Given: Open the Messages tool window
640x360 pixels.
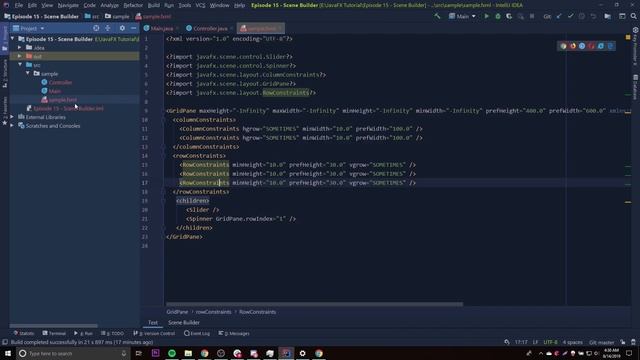Looking at the screenshot, I should pos(234,333).
